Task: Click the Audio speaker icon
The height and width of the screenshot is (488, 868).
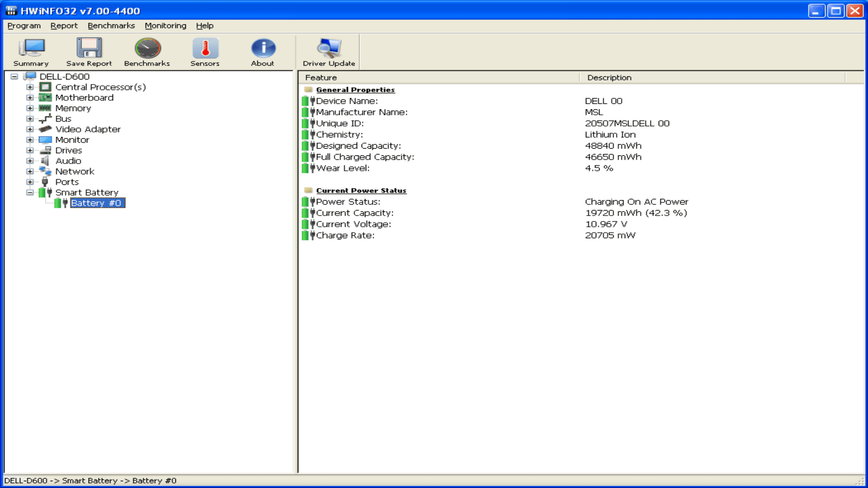Action: point(45,161)
